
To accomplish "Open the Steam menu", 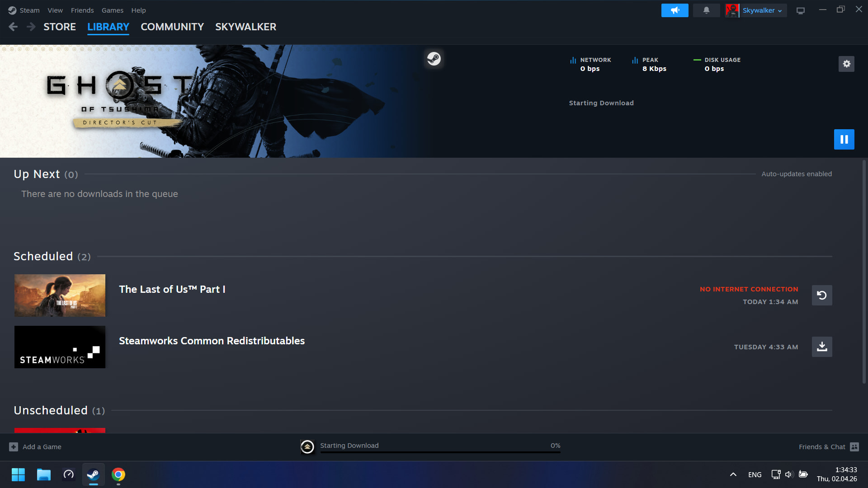I will coord(29,10).
